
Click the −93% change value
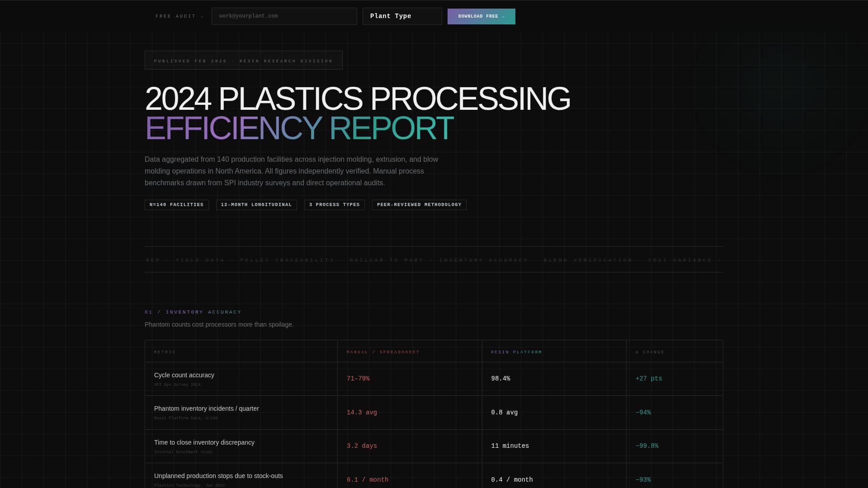click(x=643, y=480)
